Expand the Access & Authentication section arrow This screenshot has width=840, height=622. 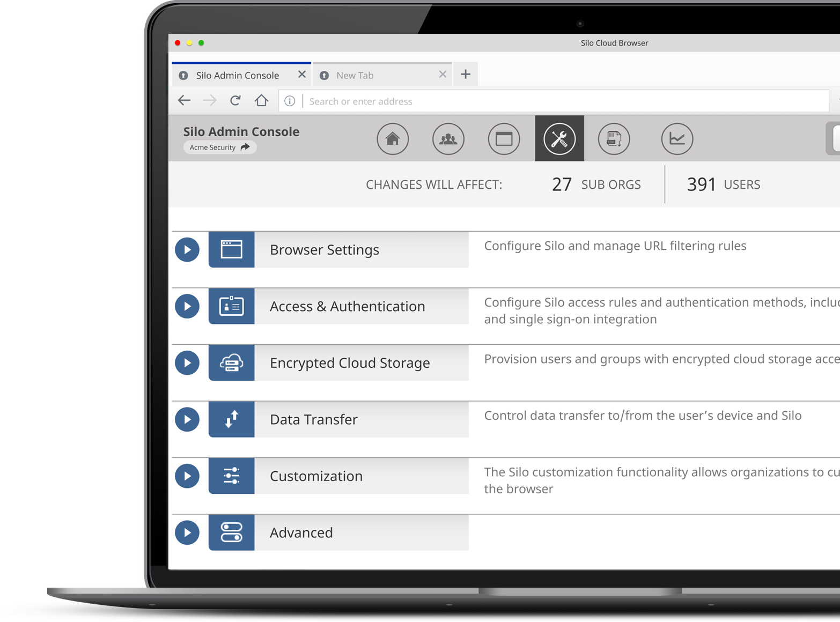[x=187, y=306]
